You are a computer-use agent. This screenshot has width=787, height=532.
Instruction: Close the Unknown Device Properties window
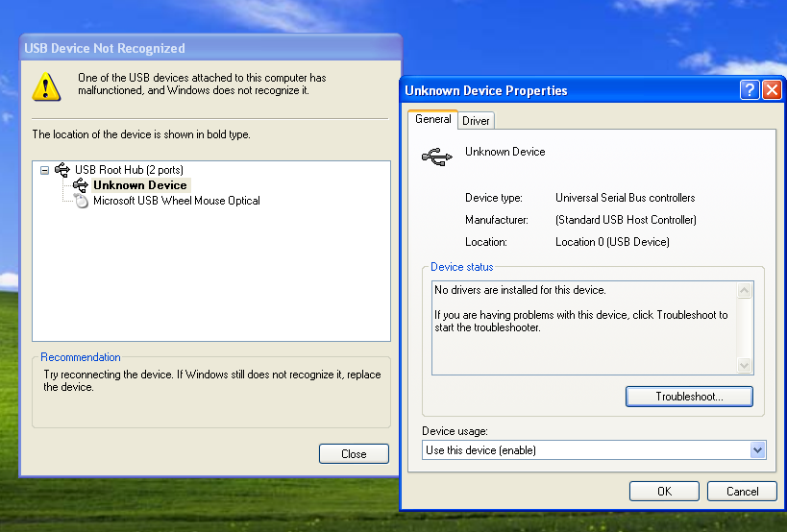pyautogui.click(x=773, y=90)
